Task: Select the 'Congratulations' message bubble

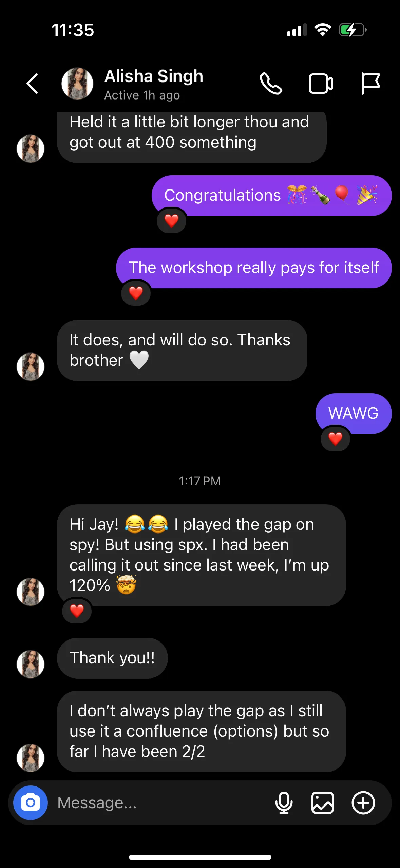Action: click(271, 196)
